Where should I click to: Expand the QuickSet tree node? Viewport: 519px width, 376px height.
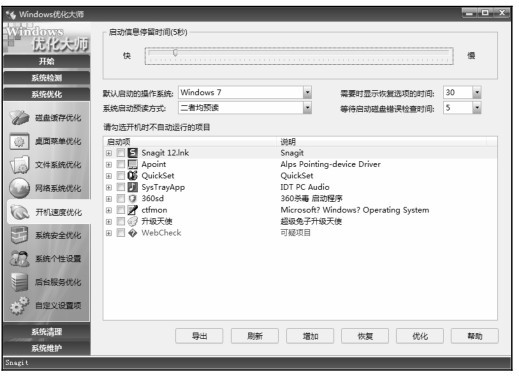109,176
